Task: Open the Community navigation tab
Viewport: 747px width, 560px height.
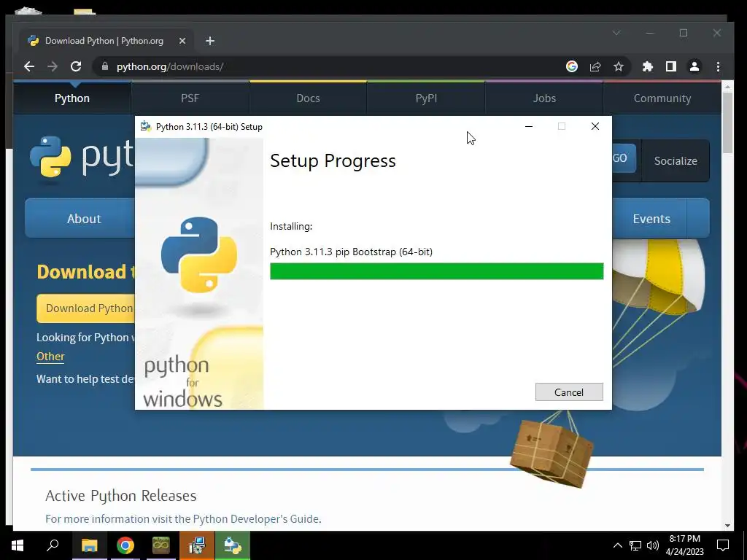Action: pos(662,98)
